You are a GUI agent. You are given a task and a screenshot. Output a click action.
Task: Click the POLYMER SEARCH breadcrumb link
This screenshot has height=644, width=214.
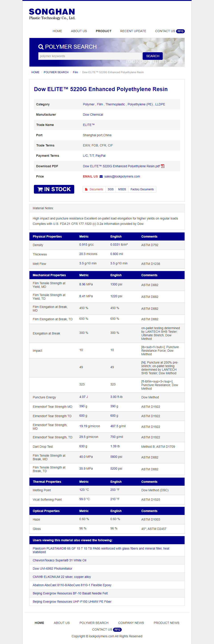click(x=56, y=73)
